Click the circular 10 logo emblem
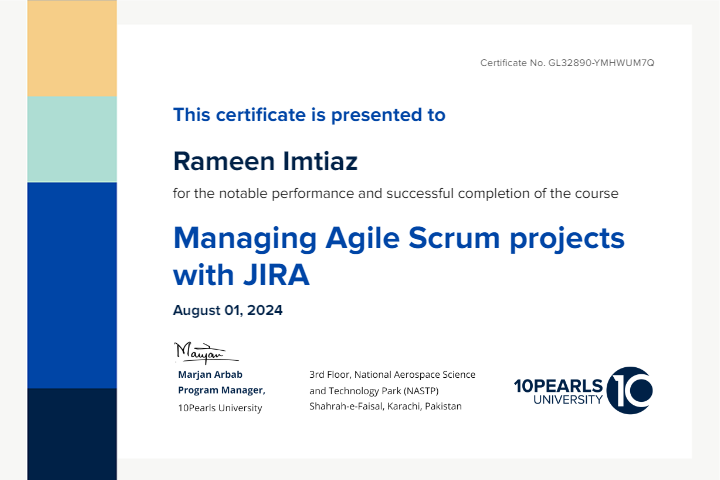 [629, 390]
